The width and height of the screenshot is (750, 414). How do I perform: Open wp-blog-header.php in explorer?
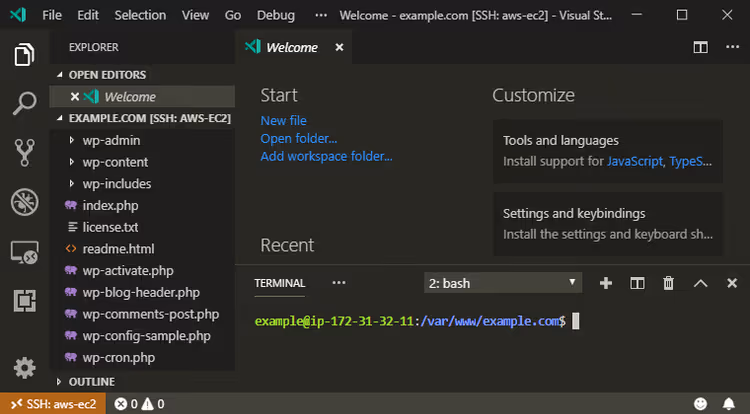pyautogui.click(x=141, y=292)
